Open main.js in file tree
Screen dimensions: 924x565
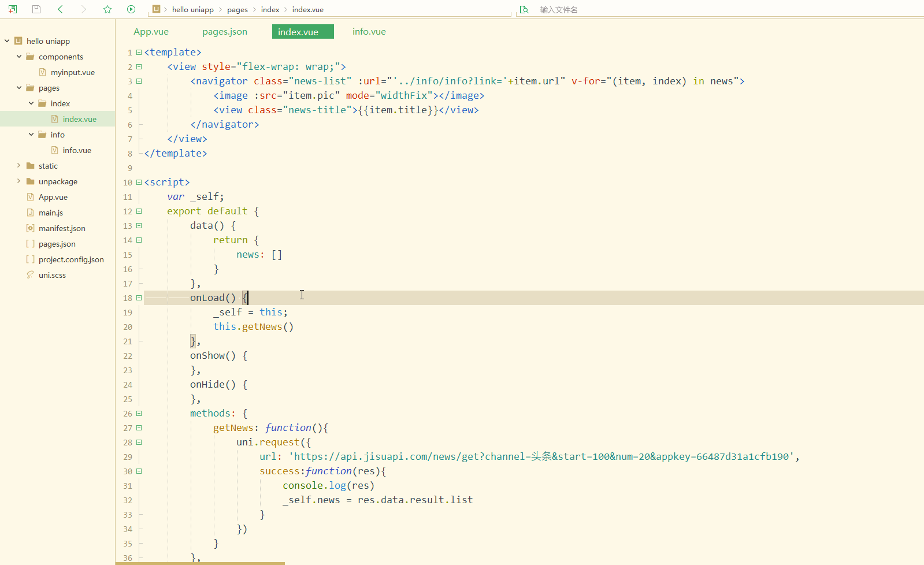(51, 213)
